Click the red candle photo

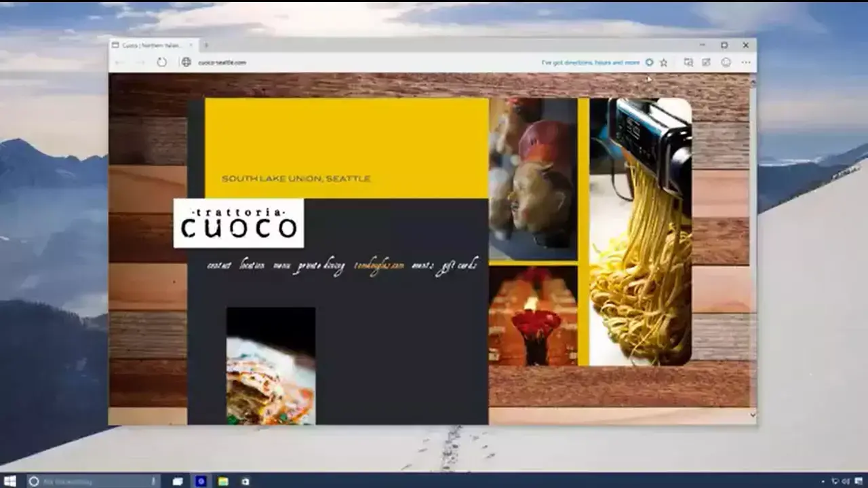pos(533,316)
